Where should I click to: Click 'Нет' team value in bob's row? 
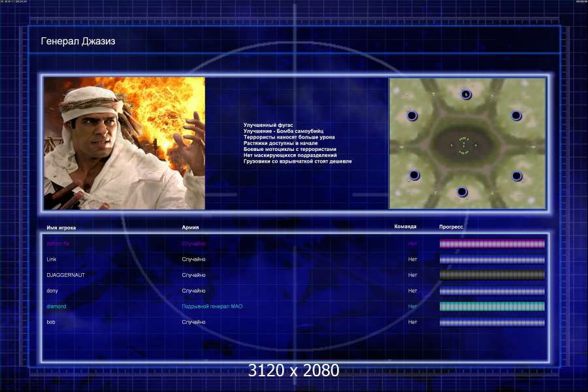point(412,322)
